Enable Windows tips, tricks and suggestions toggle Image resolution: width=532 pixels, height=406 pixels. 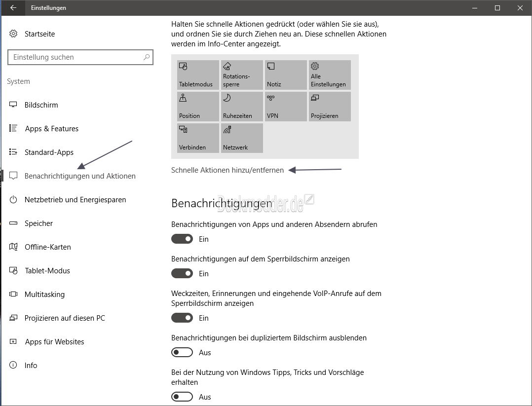tap(182, 397)
